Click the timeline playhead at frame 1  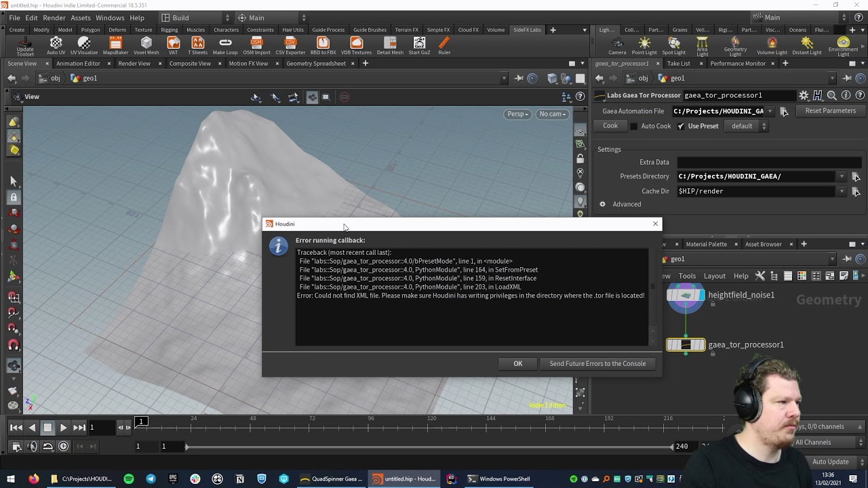point(141,422)
